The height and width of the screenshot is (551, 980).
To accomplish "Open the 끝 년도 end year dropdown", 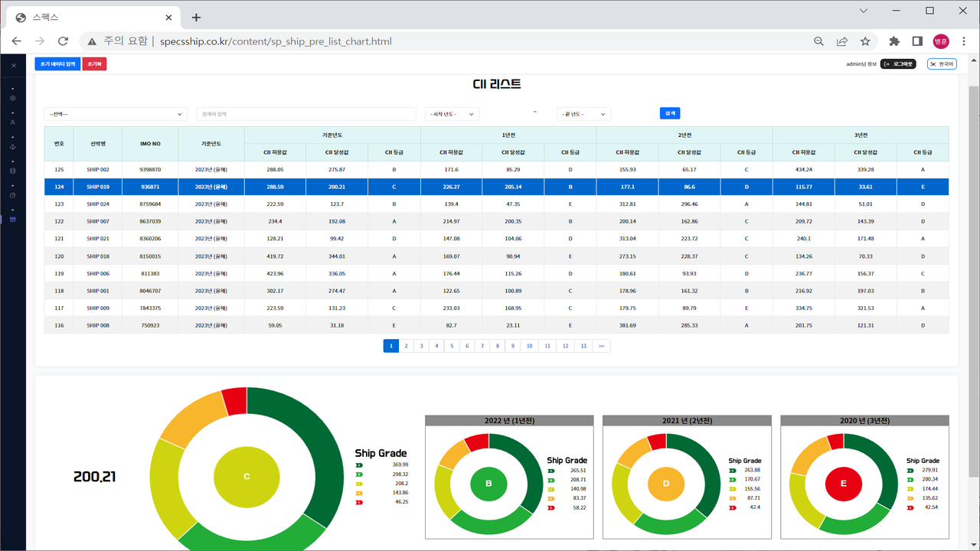I will pos(583,114).
